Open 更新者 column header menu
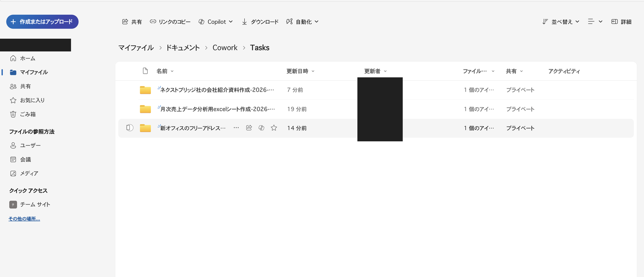Screen dimensions: 644x277 coord(376,71)
